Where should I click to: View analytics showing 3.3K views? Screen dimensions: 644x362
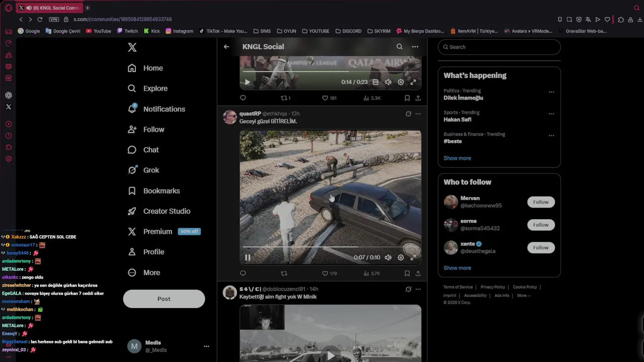[372, 98]
